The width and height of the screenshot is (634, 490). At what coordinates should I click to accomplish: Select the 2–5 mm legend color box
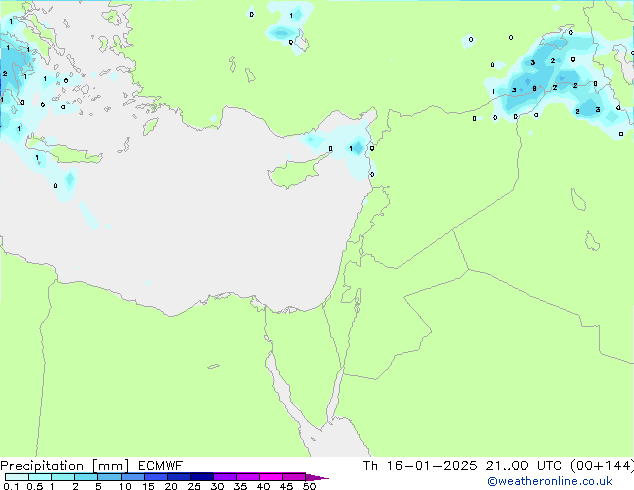click(x=86, y=477)
